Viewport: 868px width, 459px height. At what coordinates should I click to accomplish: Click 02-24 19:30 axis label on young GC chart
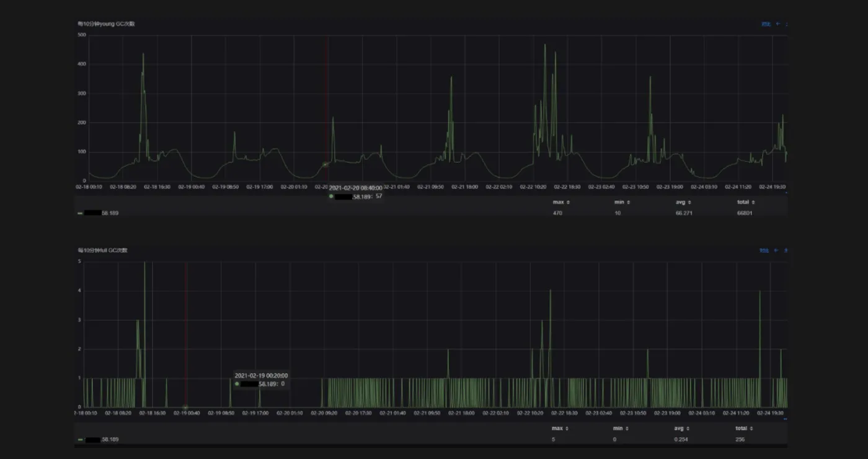click(x=771, y=186)
